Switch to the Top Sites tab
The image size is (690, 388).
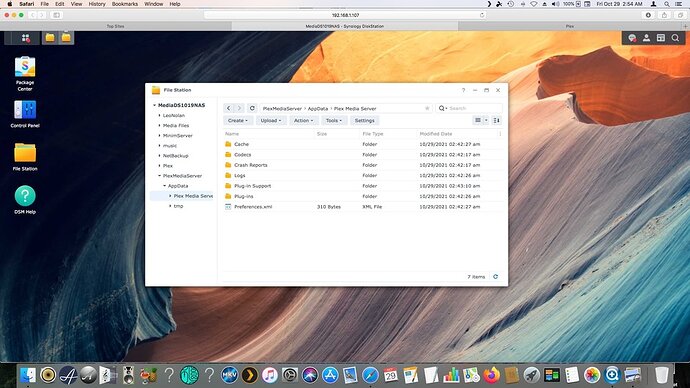[115, 26]
